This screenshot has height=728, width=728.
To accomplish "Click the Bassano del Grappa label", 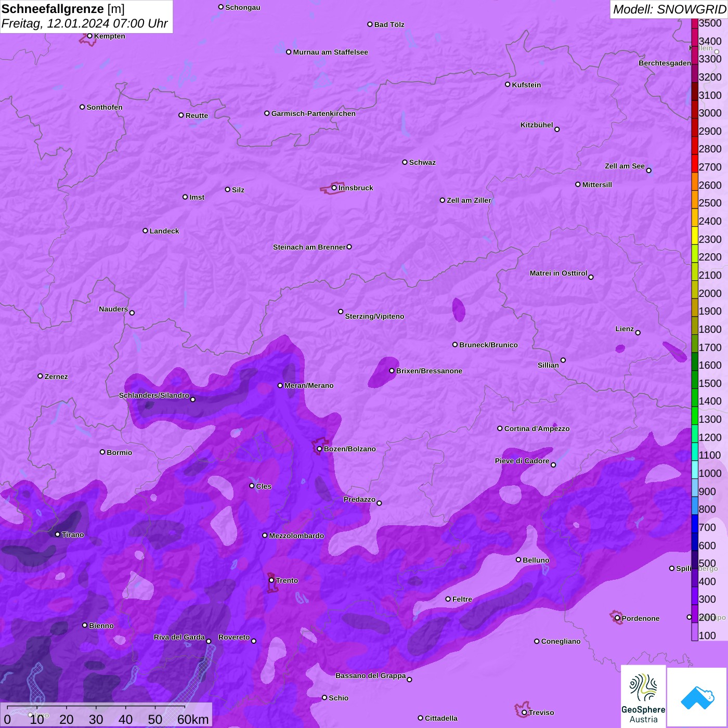I will [371, 675].
